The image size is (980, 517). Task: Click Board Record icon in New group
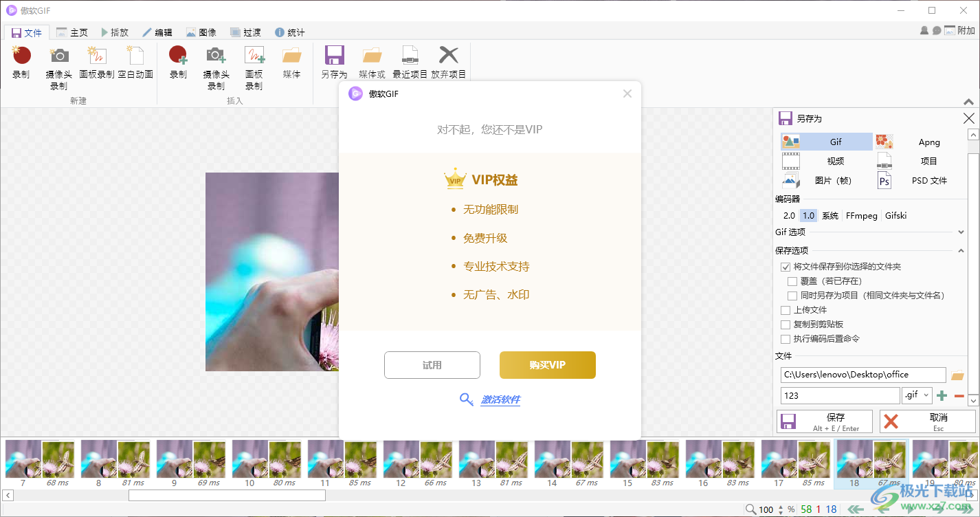pyautogui.click(x=97, y=56)
